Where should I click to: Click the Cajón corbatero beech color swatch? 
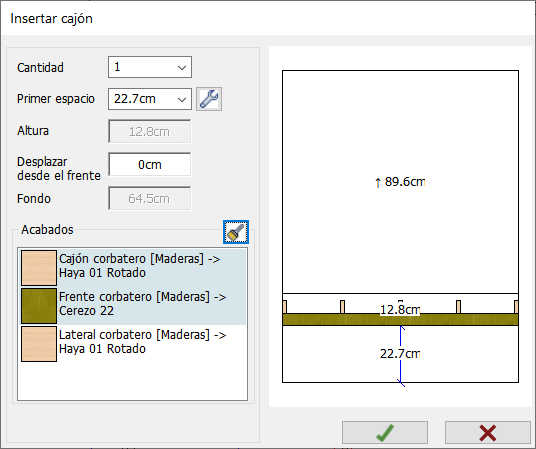39,268
